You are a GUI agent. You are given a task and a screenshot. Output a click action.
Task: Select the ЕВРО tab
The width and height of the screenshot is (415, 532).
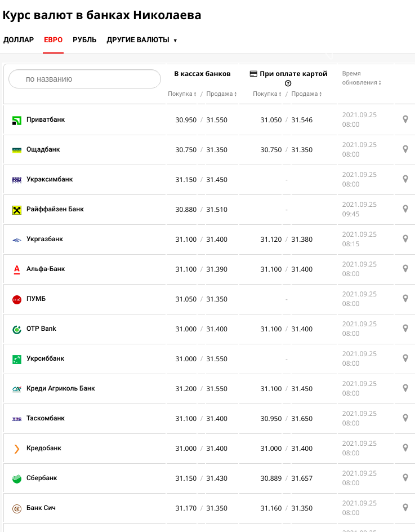point(53,40)
